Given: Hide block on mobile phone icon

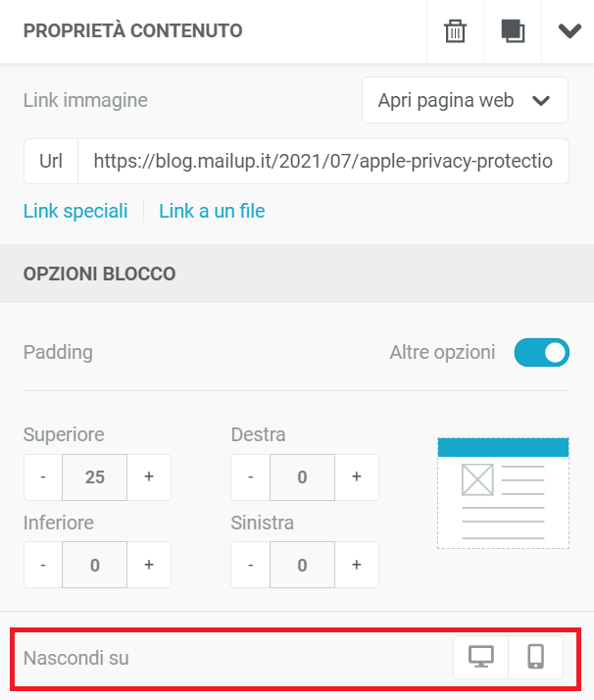Looking at the screenshot, I should pos(536,657).
